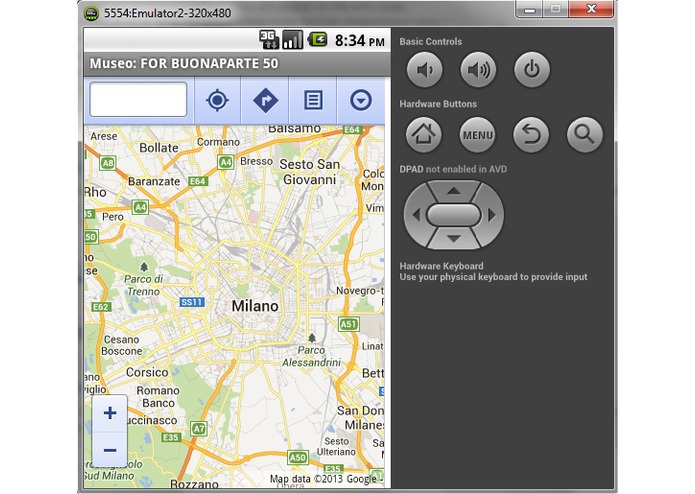Click the Cesano Boscone map label
Screen dimensions: 695x494
pos(122,346)
